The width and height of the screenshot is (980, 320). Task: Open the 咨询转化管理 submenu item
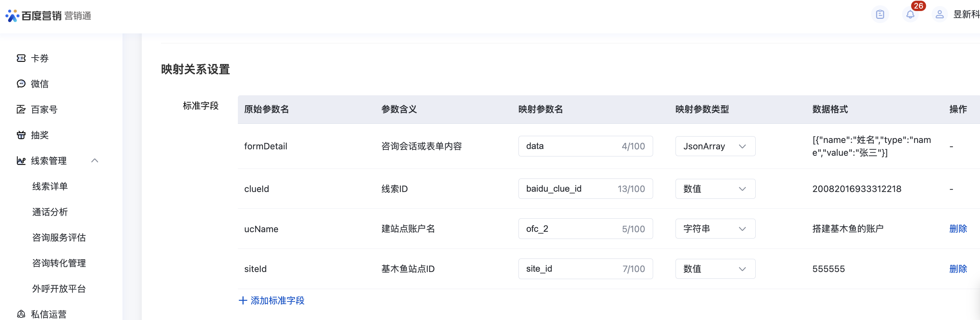point(59,263)
